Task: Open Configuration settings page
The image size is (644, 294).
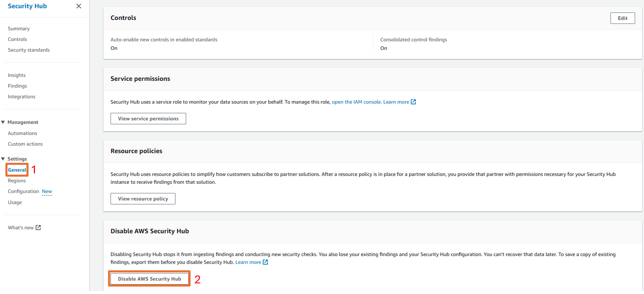Action: (23, 191)
